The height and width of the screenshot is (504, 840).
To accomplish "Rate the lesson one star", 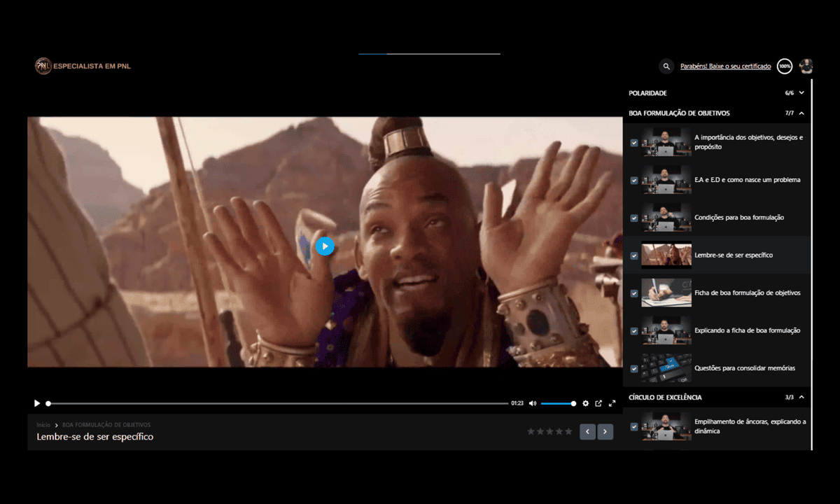I will 531,432.
